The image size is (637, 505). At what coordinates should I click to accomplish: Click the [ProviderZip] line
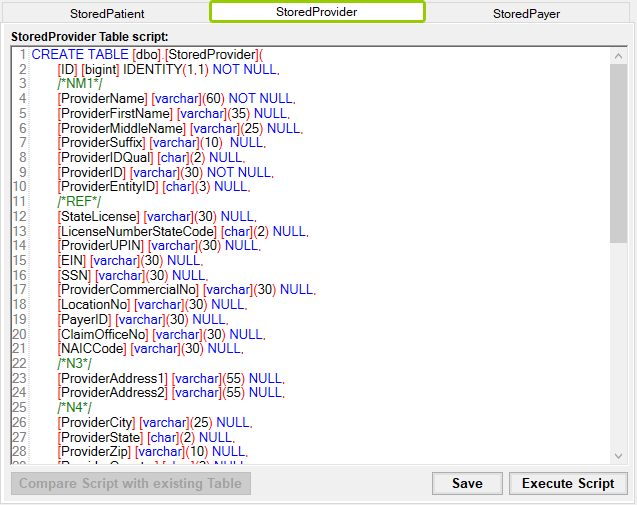click(153, 451)
